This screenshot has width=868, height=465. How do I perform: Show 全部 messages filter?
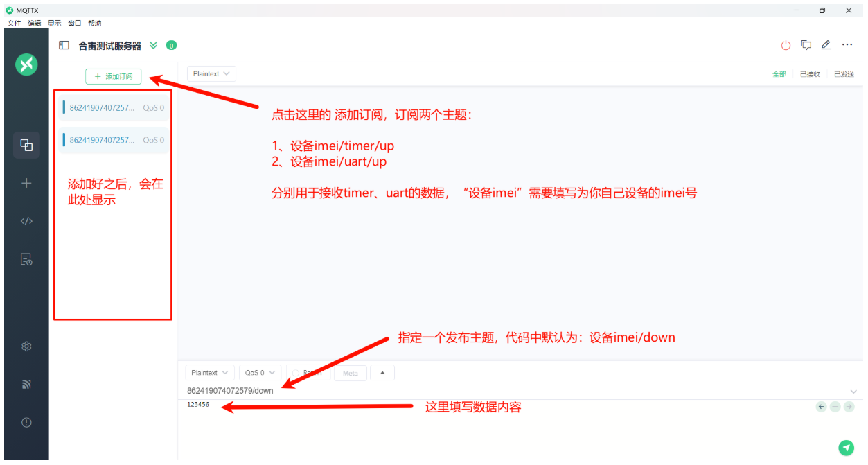[x=779, y=74]
